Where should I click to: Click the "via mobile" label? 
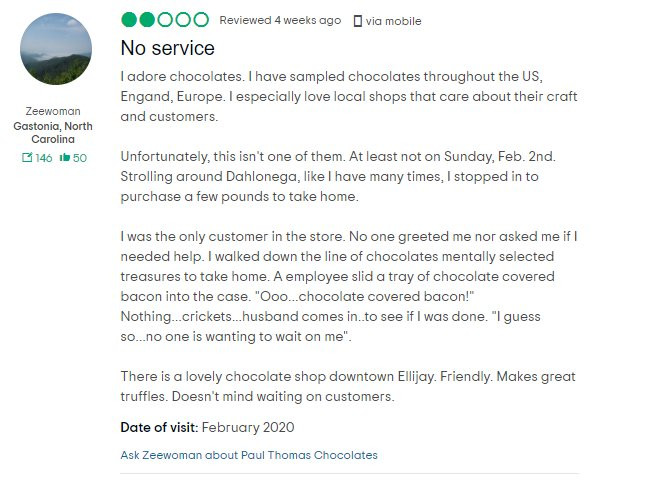393,21
